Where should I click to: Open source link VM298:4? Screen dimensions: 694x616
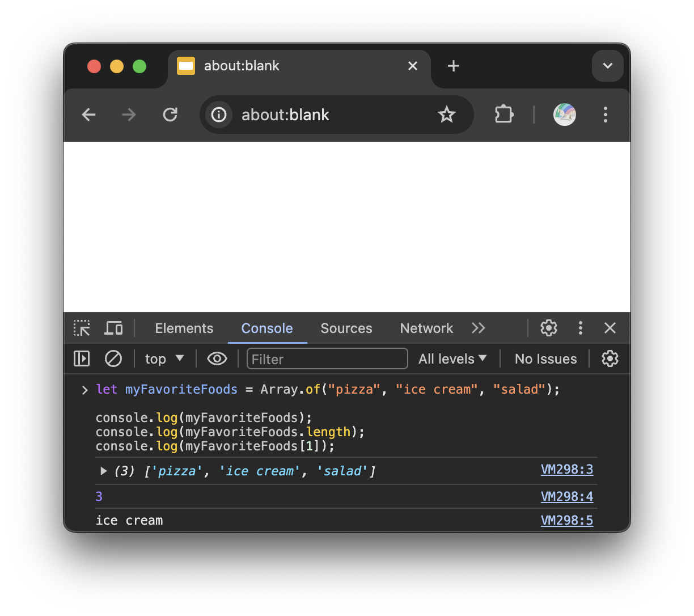coord(567,496)
